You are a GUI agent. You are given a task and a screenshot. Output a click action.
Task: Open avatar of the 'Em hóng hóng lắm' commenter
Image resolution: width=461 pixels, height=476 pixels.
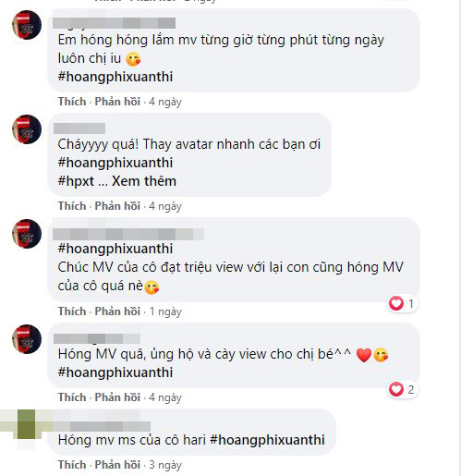(x=27, y=25)
